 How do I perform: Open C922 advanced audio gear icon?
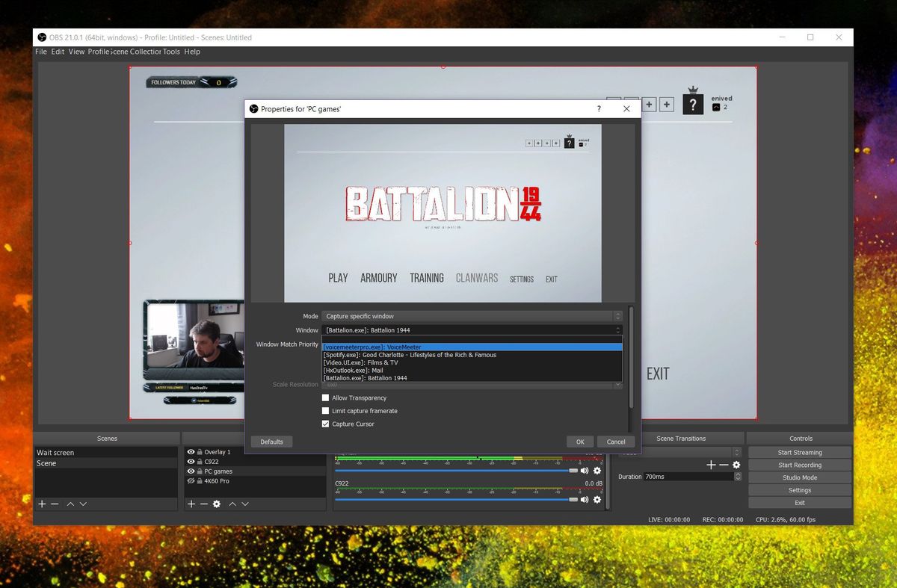pyautogui.click(x=597, y=500)
